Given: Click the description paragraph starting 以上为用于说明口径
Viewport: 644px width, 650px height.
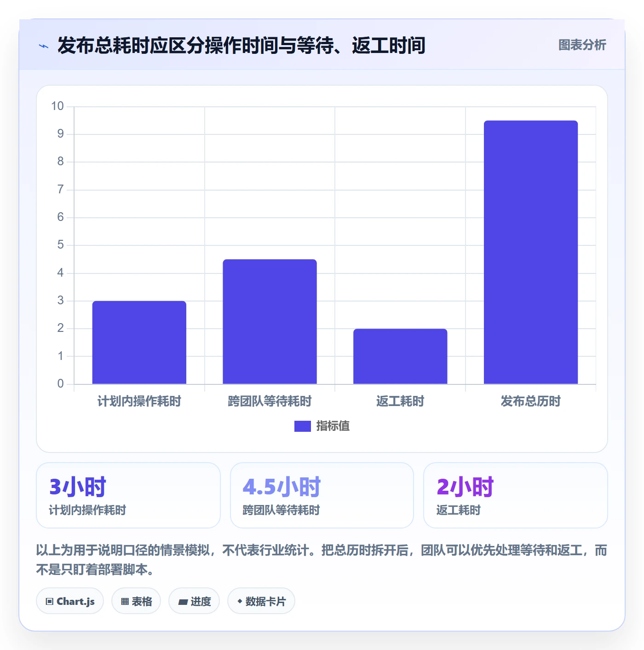Looking at the screenshot, I should (x=322, y=560).
